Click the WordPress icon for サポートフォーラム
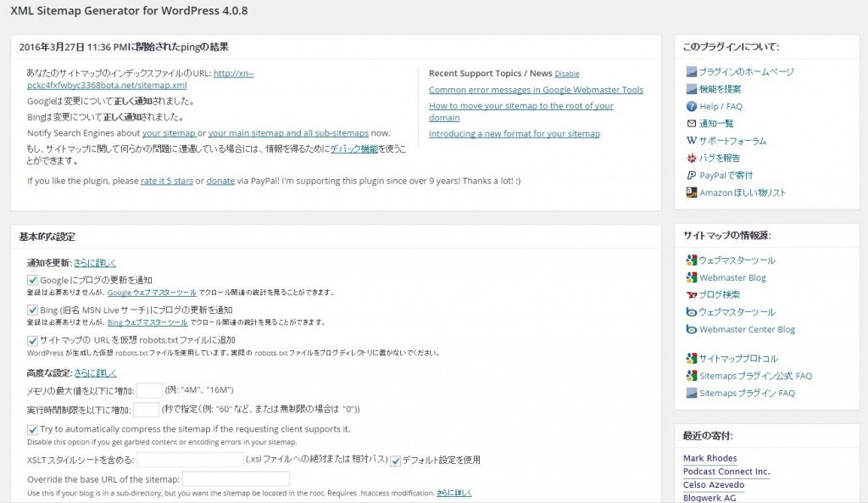 [x=692, y=141]
